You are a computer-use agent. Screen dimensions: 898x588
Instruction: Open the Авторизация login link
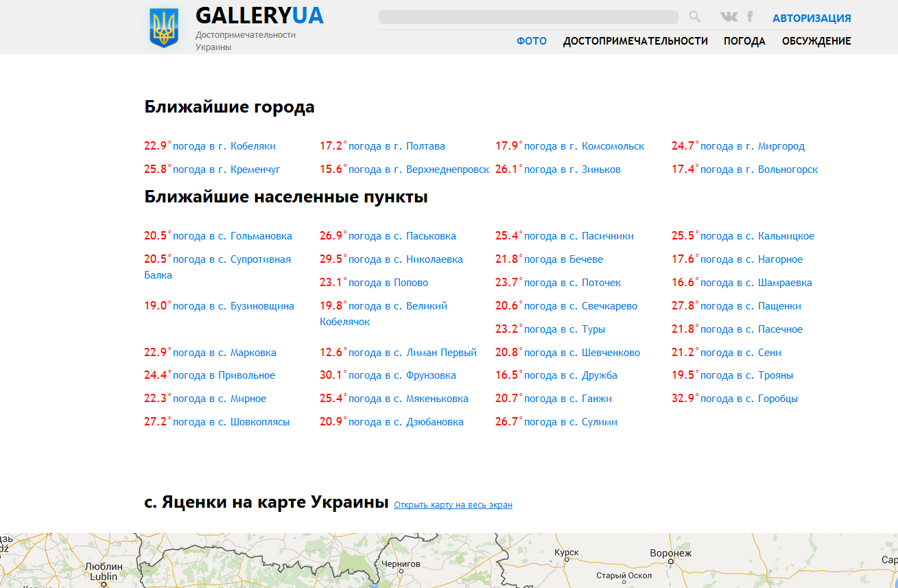tap(812, 19)
